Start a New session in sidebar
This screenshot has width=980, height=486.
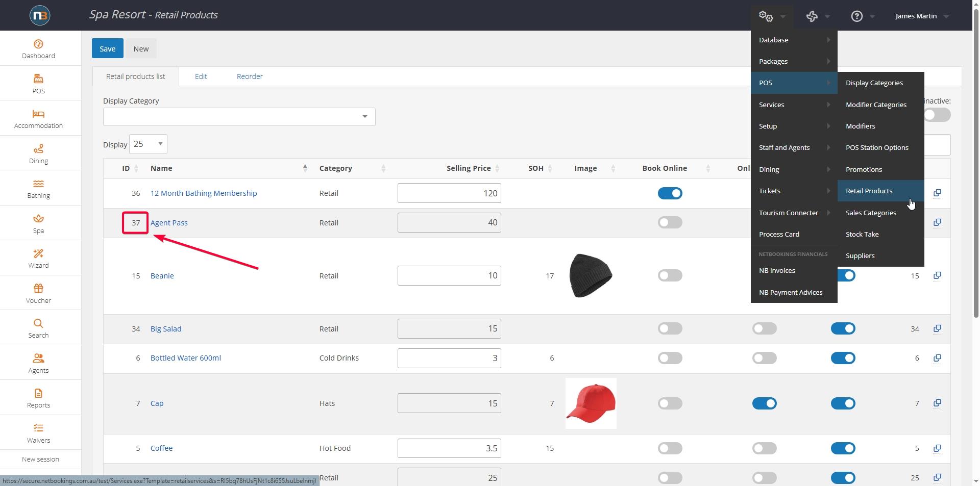(40, 459)
